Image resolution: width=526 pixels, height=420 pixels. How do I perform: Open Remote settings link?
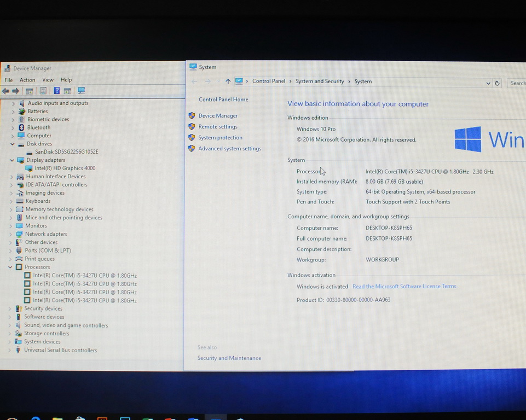click(x=218, y=127)
